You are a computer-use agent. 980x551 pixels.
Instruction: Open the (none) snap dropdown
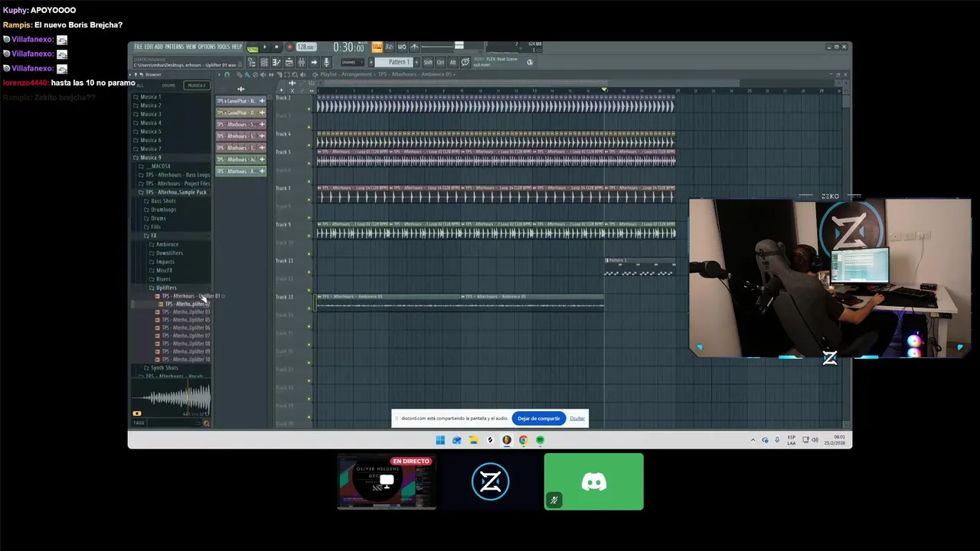352,62
